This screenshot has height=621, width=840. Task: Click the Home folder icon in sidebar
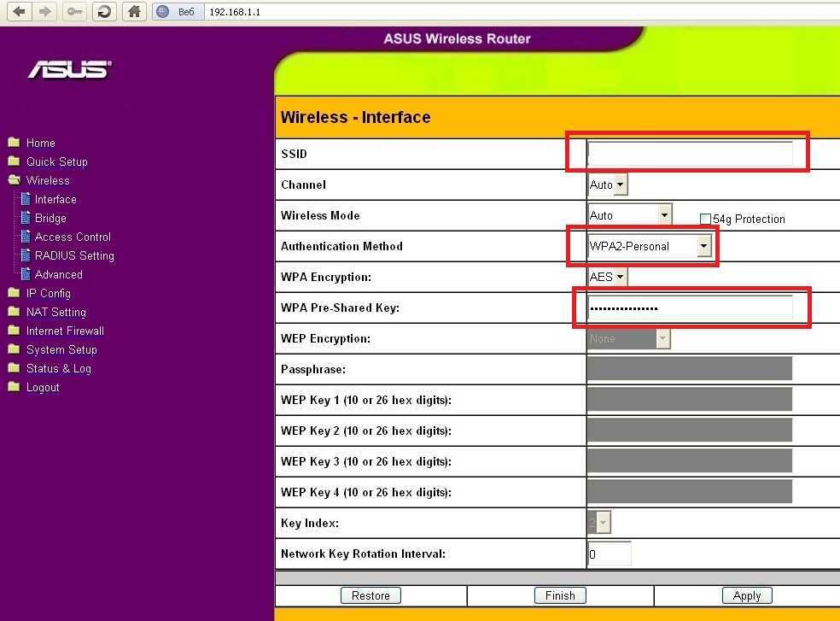pyautogui.click(x=14, y=143)
